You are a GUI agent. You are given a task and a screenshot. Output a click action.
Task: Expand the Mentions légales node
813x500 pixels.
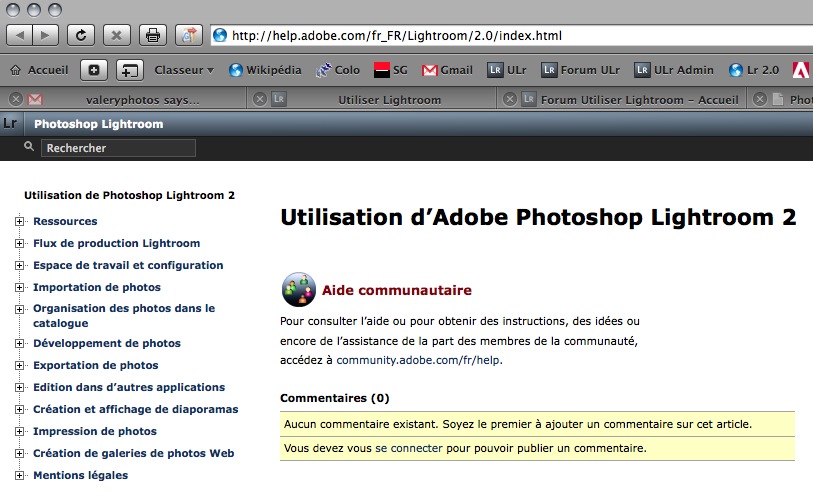[x=19, y=476]
